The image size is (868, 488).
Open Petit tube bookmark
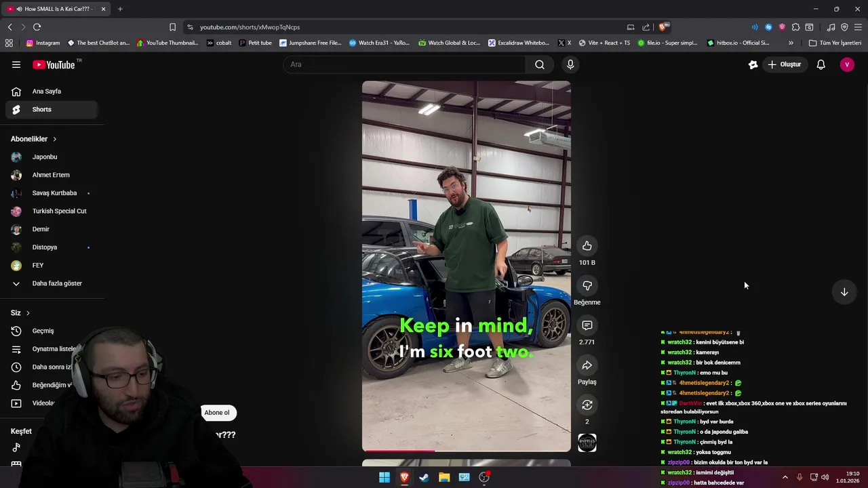pyautogui.click(x=255, y=43)
